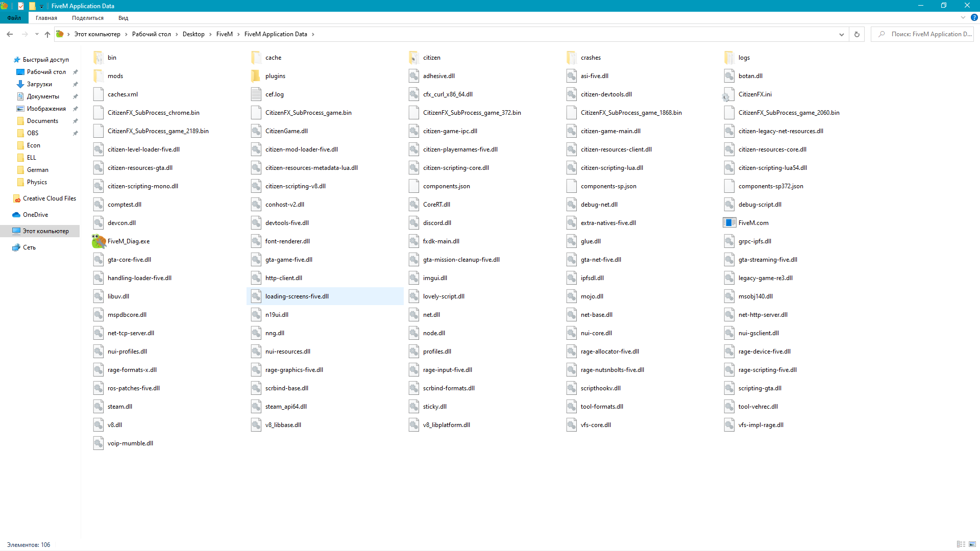Select the cef.log text file icon
Image resolution: width=980 pixels, height=551 pixels.
point(256,94)
